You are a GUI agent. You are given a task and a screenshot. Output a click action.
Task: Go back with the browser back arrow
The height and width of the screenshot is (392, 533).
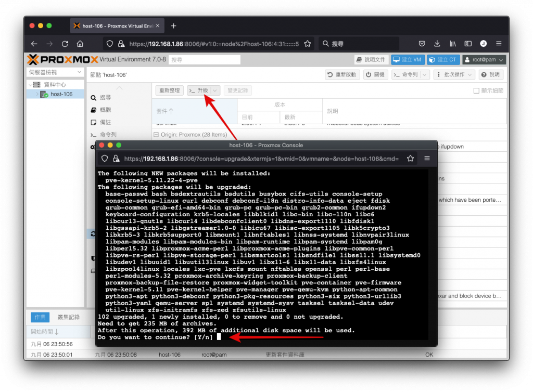click(x=34, y=44)
